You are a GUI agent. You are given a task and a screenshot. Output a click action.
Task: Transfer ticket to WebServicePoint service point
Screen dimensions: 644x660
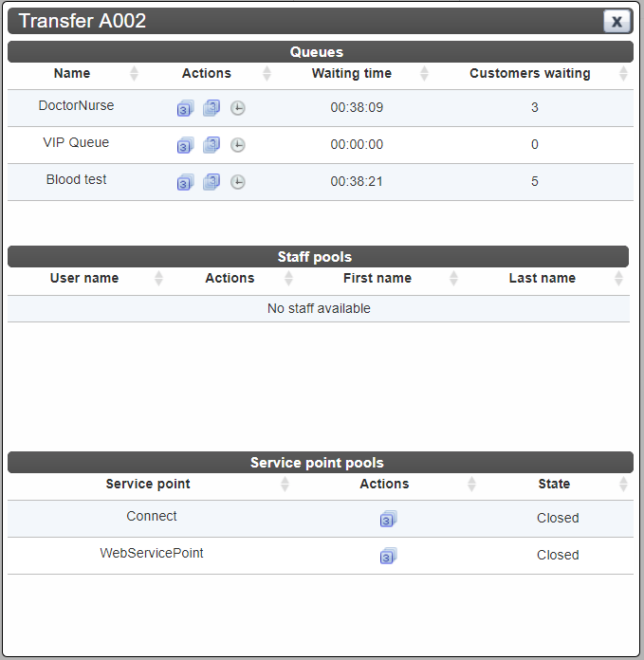pyautogui.click(x=388, y=556)
